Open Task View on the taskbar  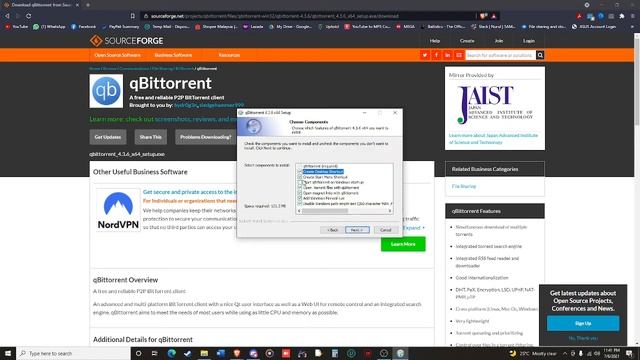coord(155,353)
